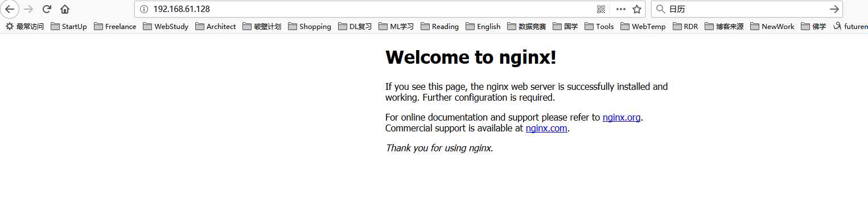Click the search magnifier icon
The width and height of the screenshot is (868, 215).
pos(661,9)
